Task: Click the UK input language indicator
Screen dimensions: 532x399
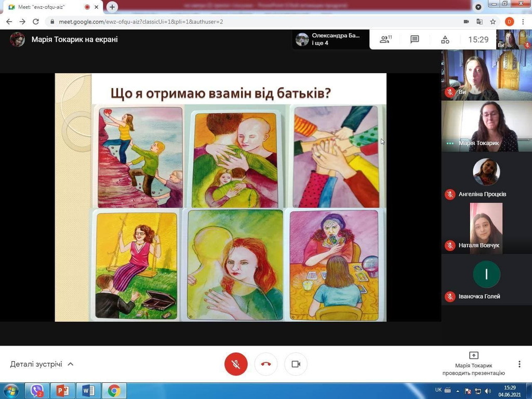Action: coord(438,390)
